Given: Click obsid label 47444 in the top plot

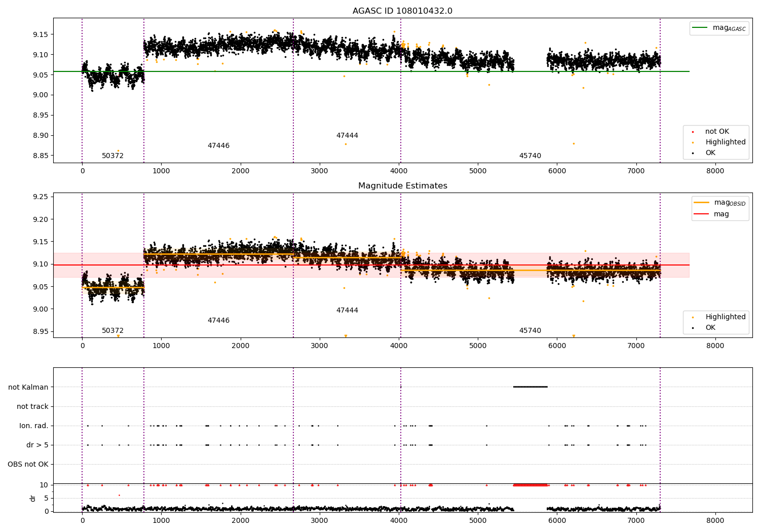Looking at the screenshot, I should coord(347,136).
